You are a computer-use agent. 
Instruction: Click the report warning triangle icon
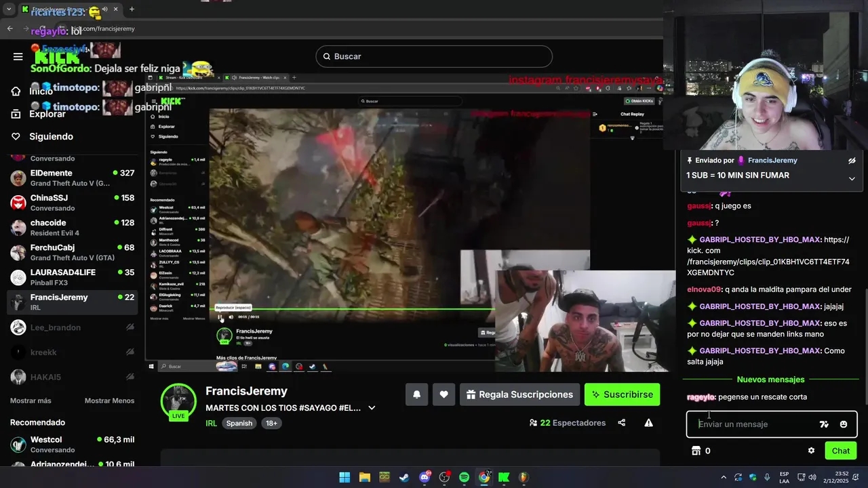648,423
